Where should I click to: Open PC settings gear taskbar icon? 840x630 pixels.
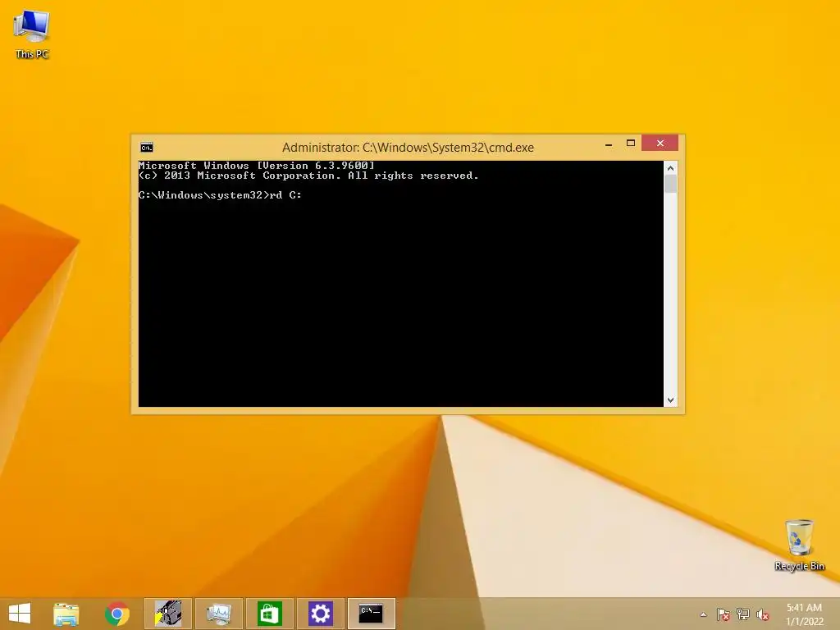point(321,614)
